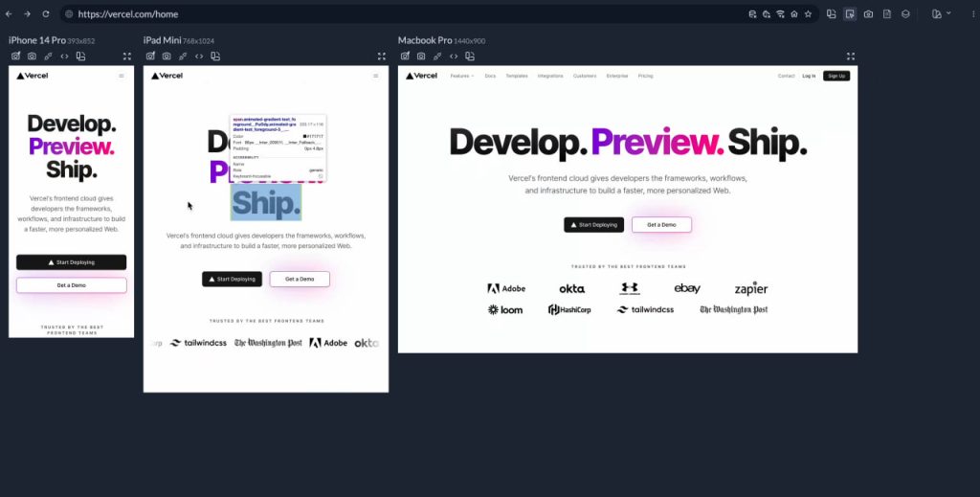Rotate all devices using the toolbar rotate icon

point(832,13)
